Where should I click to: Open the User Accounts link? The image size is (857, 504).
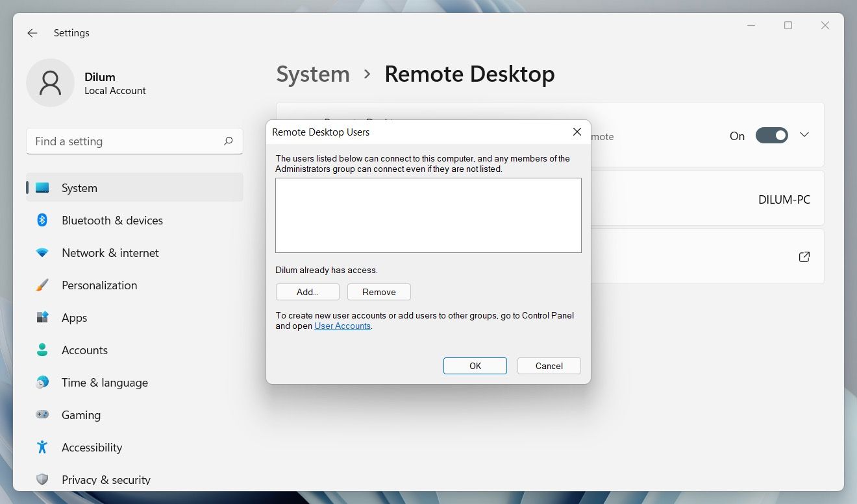[x=342, y=326]
